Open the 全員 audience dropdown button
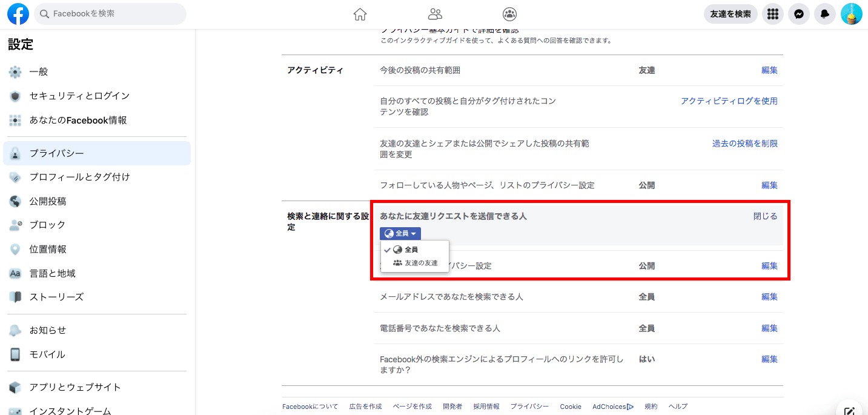Viewport: 868px width, 415px height. tap(400, 234)
